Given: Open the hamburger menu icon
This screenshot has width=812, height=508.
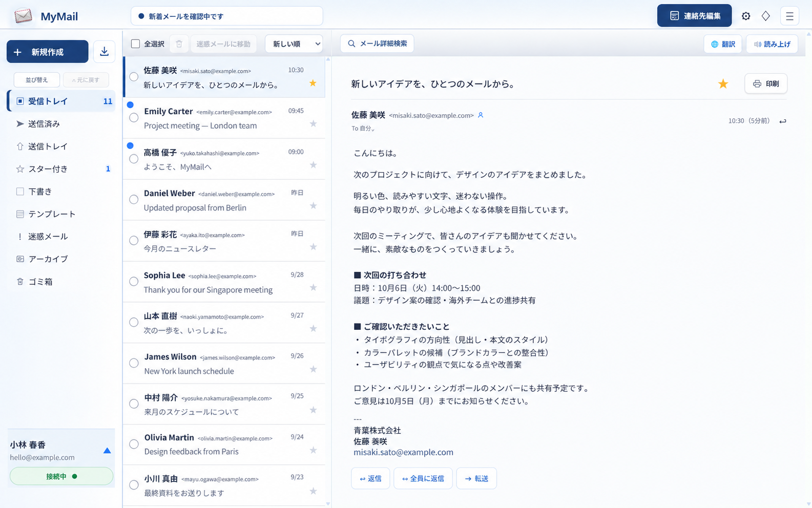Looking at the screenshot, I should coord(789,16).
